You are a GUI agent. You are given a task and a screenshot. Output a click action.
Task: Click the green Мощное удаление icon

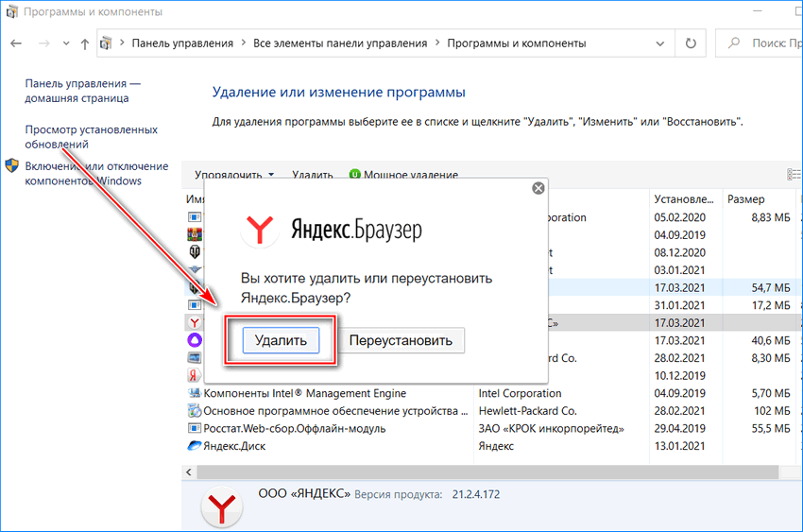[354, 175]
